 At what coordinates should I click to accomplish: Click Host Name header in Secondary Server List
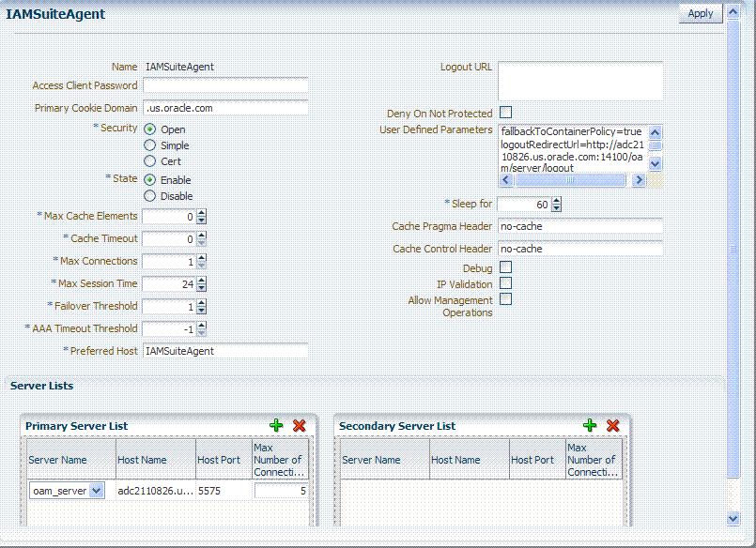470,460
